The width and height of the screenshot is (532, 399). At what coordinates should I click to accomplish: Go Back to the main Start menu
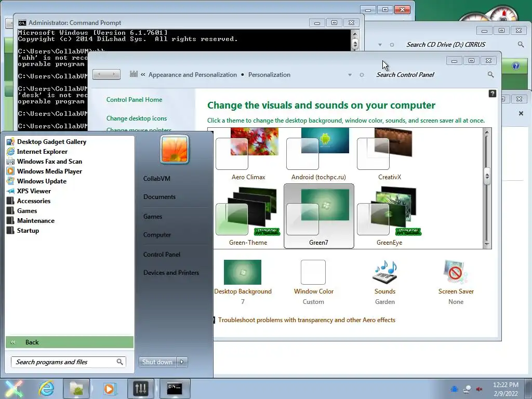point(70,342)
